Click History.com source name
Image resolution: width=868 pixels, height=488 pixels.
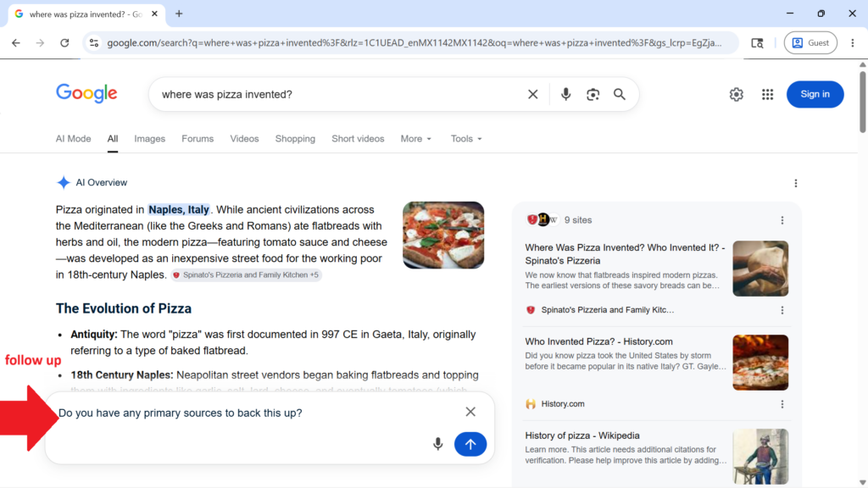pos(563,404)
